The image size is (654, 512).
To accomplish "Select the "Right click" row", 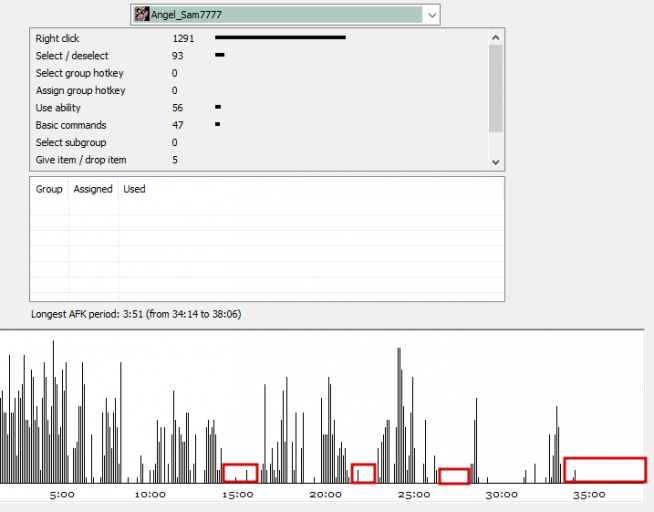I will (259, 38).
